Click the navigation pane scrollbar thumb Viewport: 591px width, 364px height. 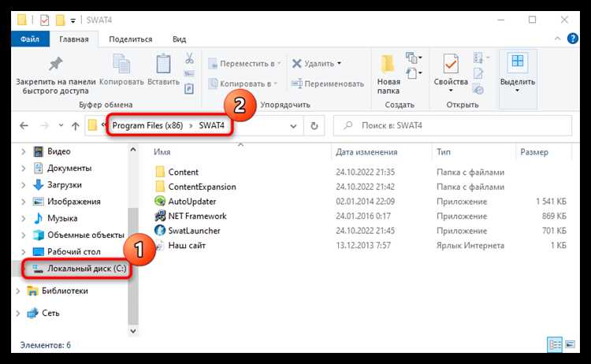tap(133, 266)
